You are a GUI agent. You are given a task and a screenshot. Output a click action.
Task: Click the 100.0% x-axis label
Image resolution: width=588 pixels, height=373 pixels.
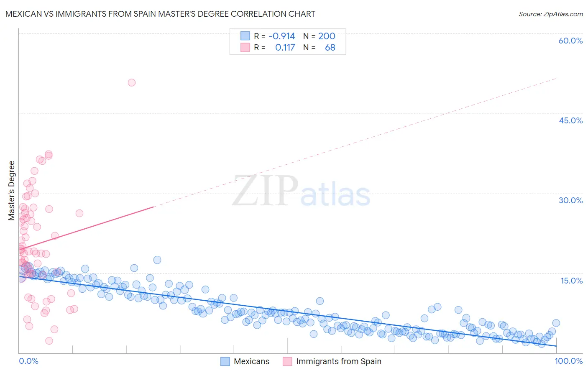tap(569, 361)
